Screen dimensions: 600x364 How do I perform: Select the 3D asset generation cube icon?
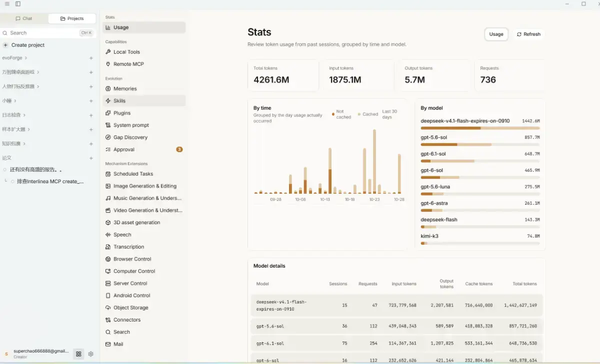(108, 223)
